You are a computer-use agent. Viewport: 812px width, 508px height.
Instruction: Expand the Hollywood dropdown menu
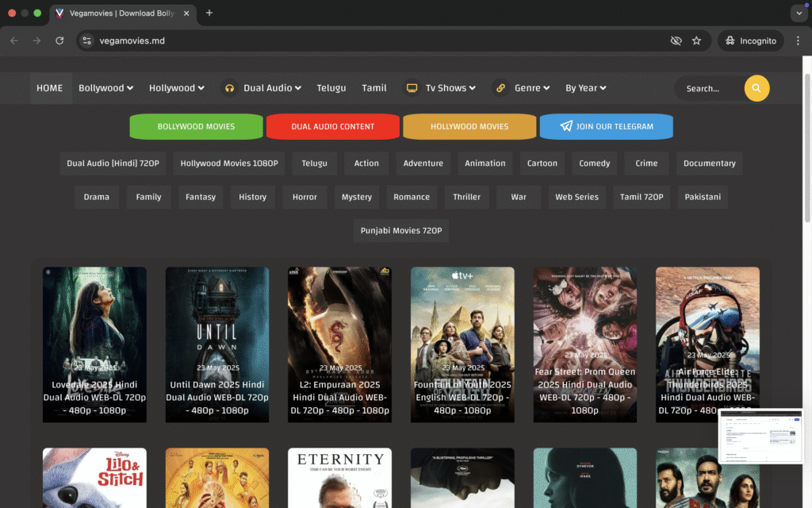[177, 88]
